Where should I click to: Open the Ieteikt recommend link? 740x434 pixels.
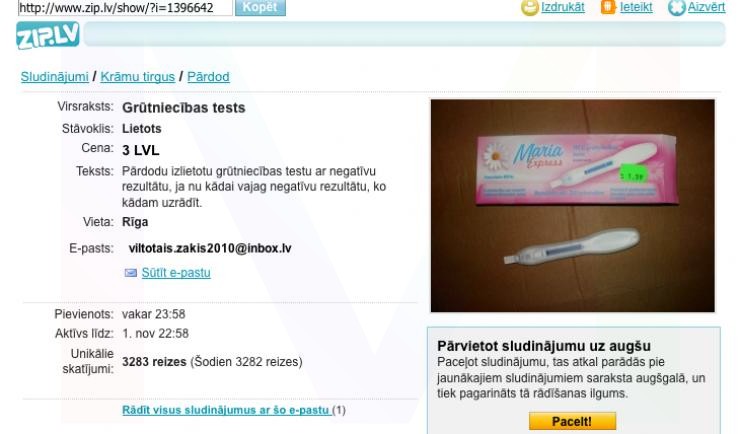pyautogui.click(x=636, y=7)
